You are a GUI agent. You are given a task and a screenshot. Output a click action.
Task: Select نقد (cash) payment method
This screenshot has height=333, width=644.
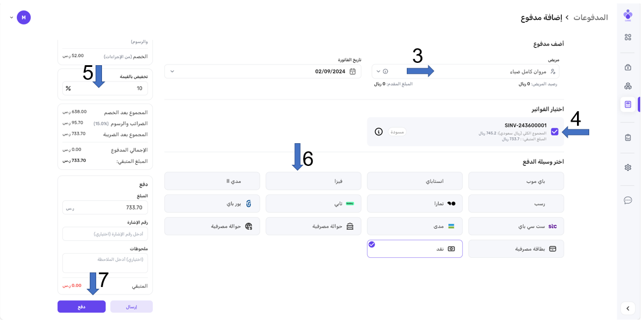414,249
